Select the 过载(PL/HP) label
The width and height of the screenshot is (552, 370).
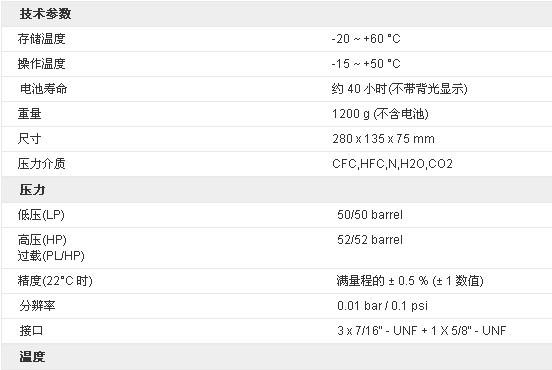[x=51, y=256]
